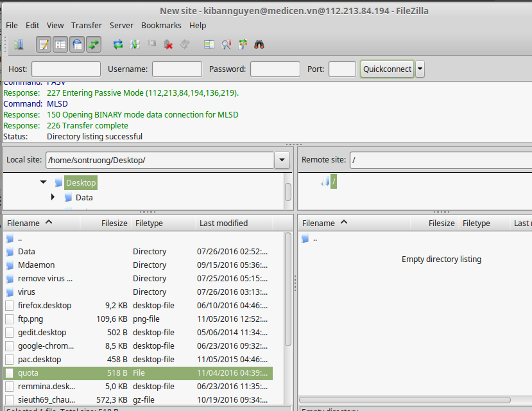Click the Quickconnect button

click(x=387, y=69)
